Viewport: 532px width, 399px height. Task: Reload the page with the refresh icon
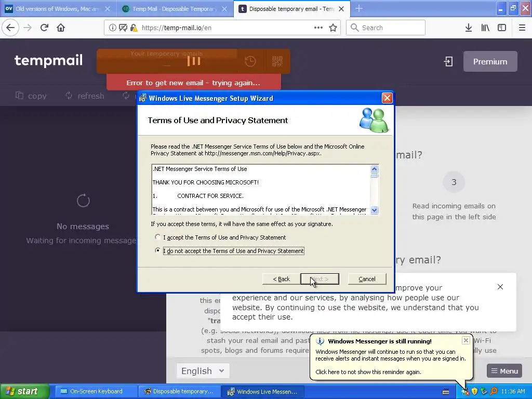pos(45,28)
